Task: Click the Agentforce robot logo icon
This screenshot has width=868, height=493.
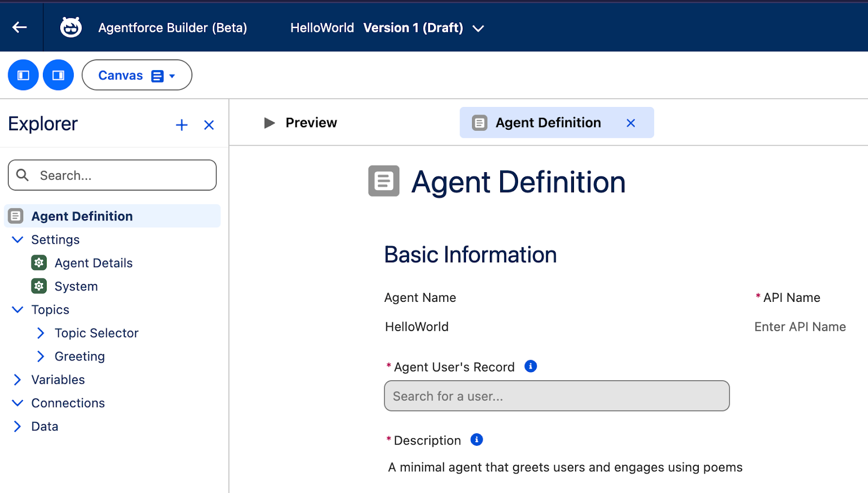Action: coord(71,27)
